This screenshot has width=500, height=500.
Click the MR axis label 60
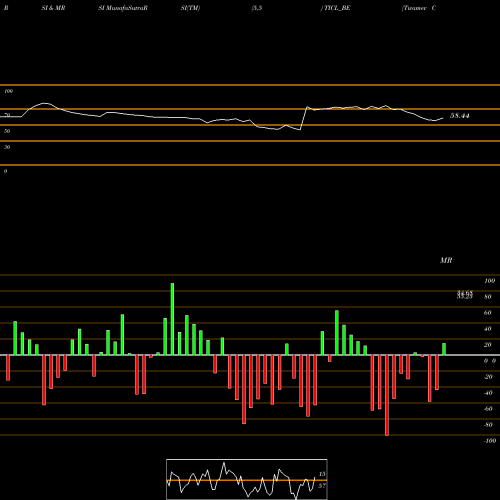pos(488,313)
